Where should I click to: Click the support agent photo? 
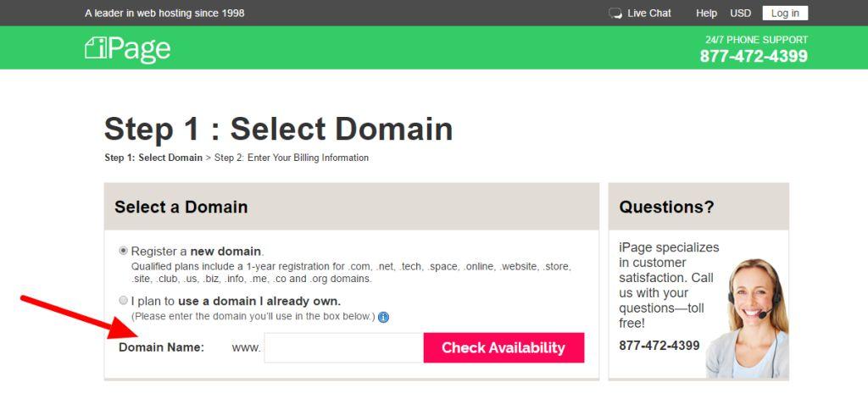coord(748,319)
